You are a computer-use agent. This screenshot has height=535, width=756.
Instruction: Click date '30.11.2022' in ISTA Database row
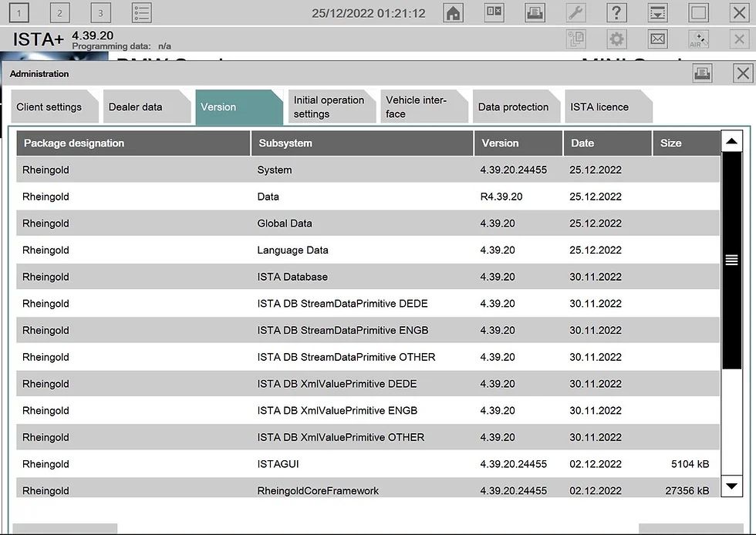click(596, 278)
